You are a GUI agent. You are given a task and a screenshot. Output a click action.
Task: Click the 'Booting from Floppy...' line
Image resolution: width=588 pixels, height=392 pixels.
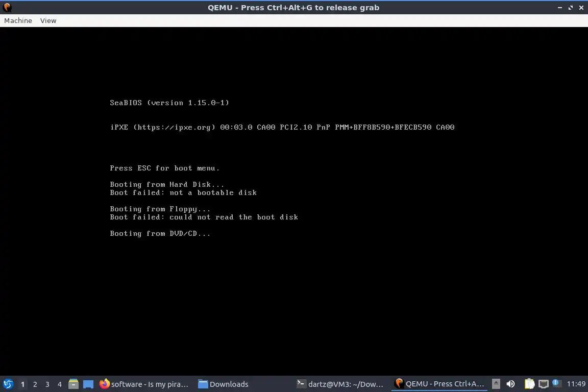(x=160, y=209)
